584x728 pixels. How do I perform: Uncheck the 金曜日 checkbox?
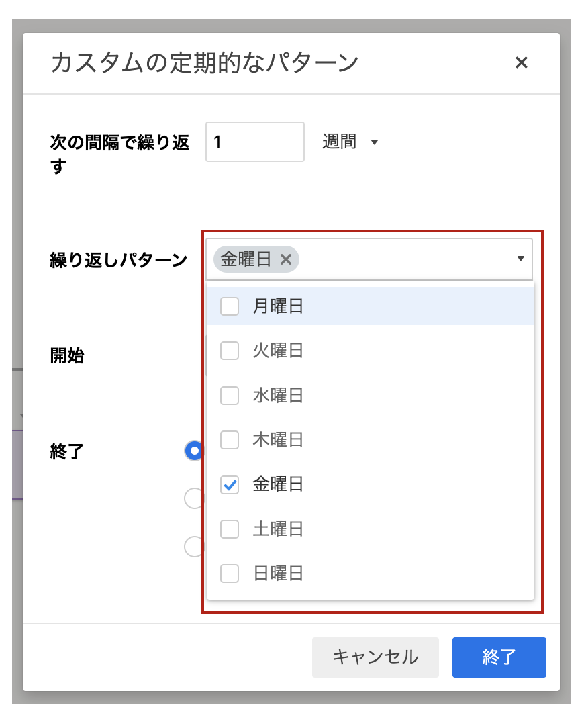(230, 485)
